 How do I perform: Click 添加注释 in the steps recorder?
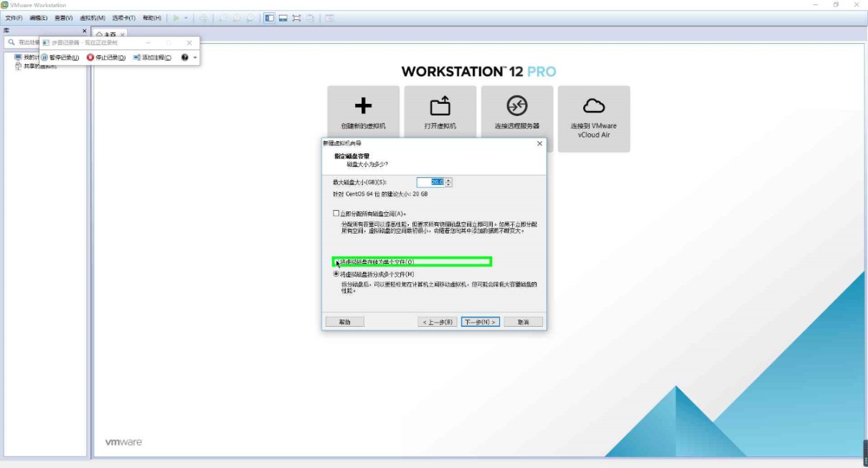point(152,57)
